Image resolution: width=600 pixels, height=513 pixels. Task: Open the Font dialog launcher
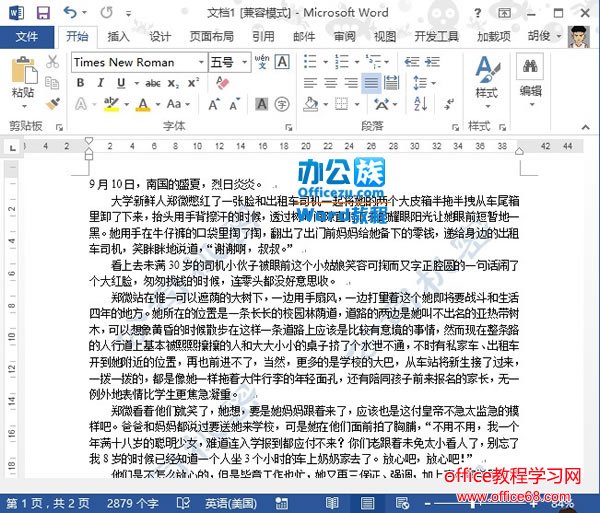point(289,127)
